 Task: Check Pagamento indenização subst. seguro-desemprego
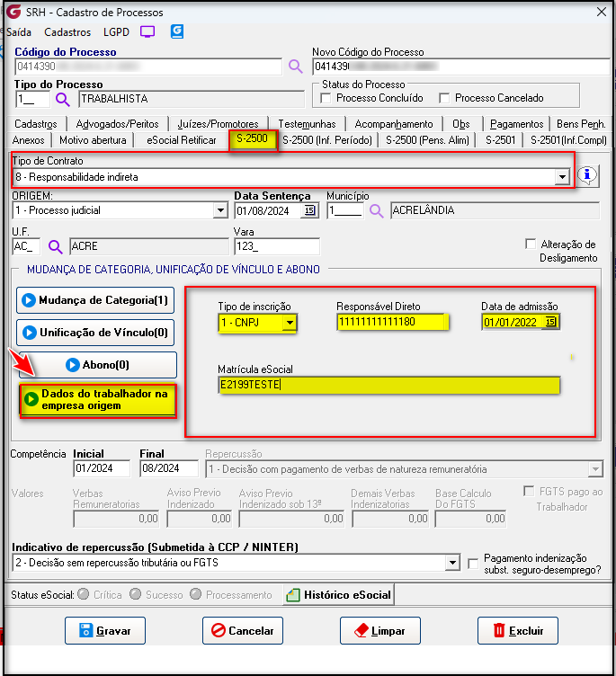473,564
